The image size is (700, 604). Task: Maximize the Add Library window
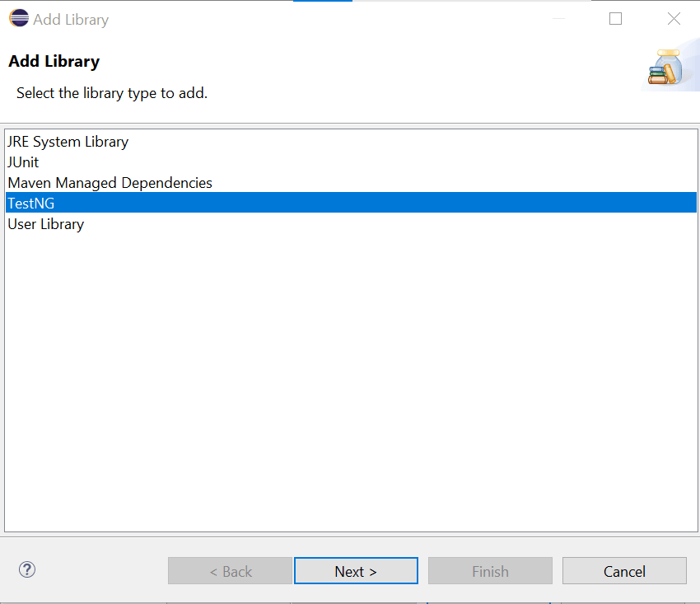click(x=616, y=18)
